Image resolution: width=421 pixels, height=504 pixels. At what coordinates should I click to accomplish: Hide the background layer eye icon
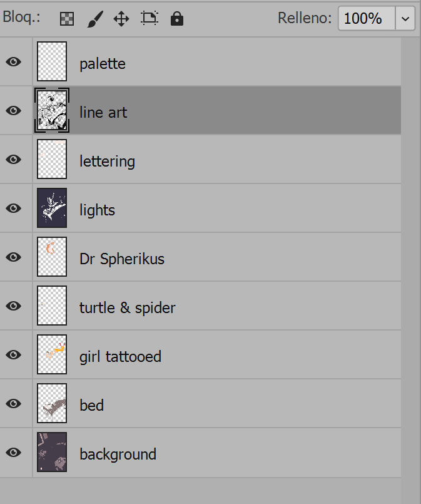point(14,453)
